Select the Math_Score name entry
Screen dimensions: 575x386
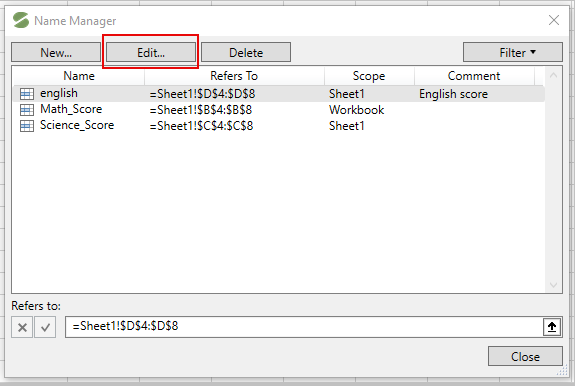71,109
